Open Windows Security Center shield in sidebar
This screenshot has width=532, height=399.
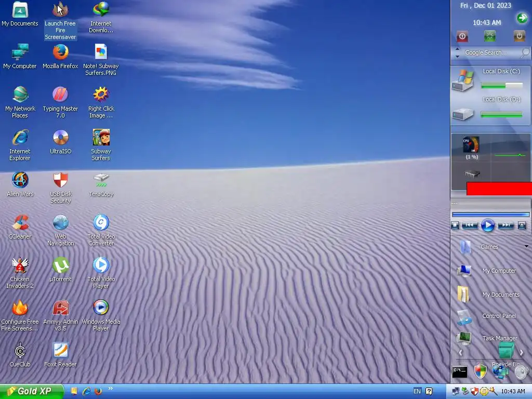pos(480,371)
